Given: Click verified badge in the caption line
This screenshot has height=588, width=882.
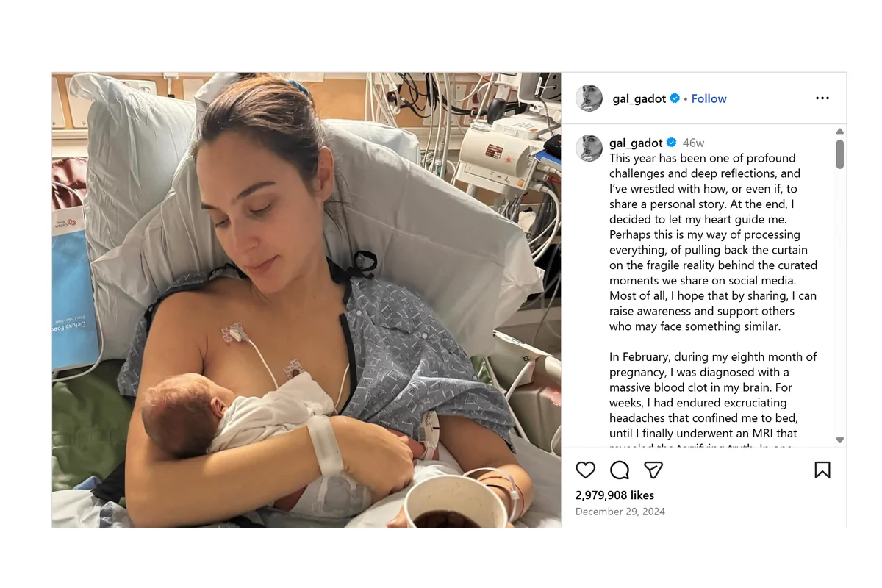Looking at the screenshot, I should pos(671,143).
